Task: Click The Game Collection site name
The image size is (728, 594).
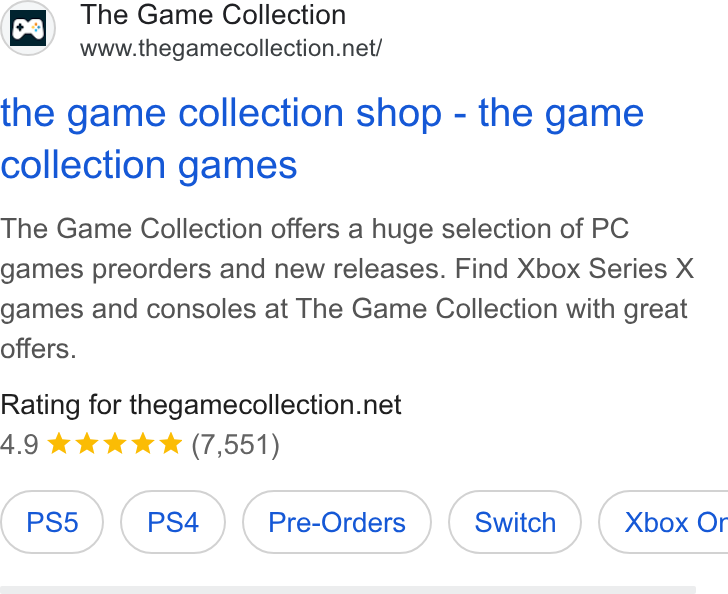Action: [213, 14]
